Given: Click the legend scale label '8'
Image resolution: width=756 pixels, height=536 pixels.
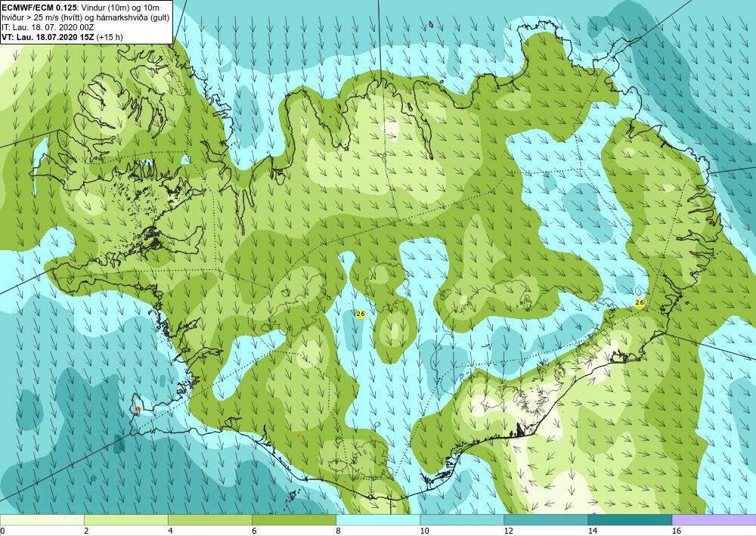Looking at the screenshot, I should [338, 531].
